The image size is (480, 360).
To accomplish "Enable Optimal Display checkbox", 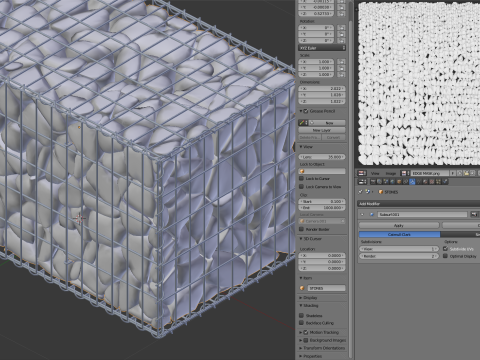I will 445,256.
